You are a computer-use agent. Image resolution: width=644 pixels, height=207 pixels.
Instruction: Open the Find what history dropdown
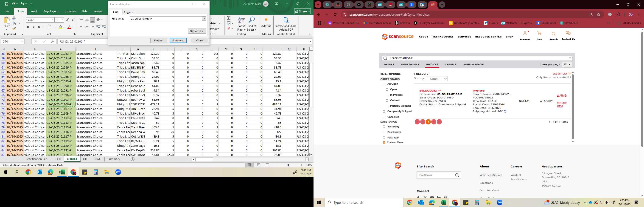[204, 19]
